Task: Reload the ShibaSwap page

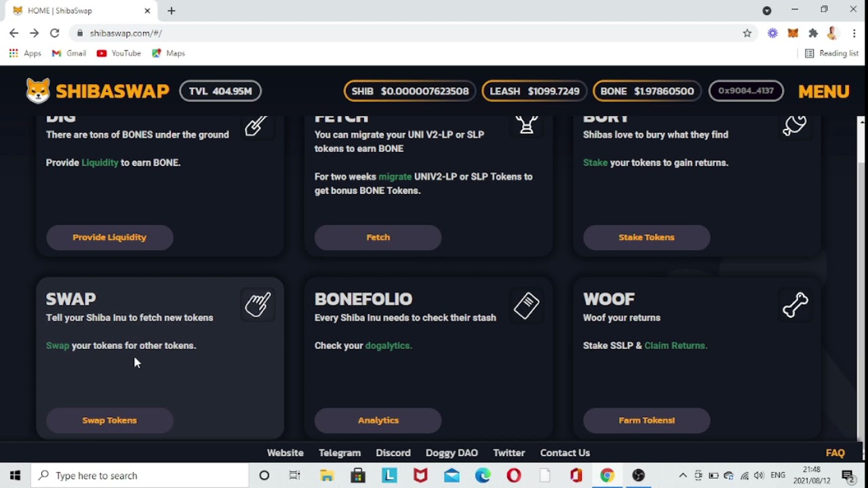Action: point(55,33)
